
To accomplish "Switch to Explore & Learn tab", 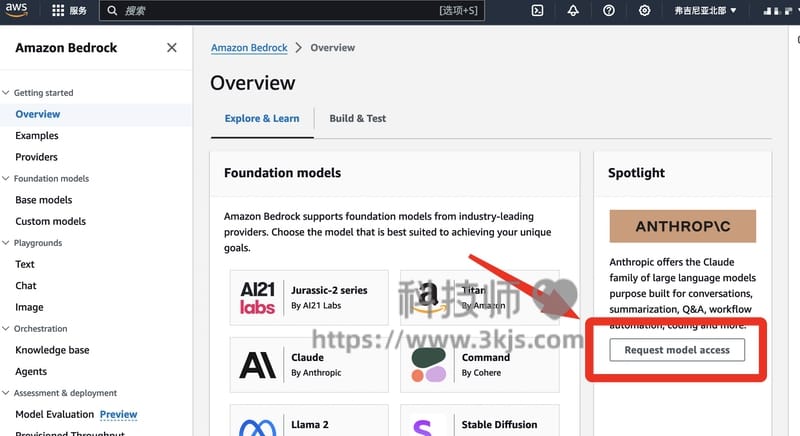I will pyautogui.click(x=262, y=118).
